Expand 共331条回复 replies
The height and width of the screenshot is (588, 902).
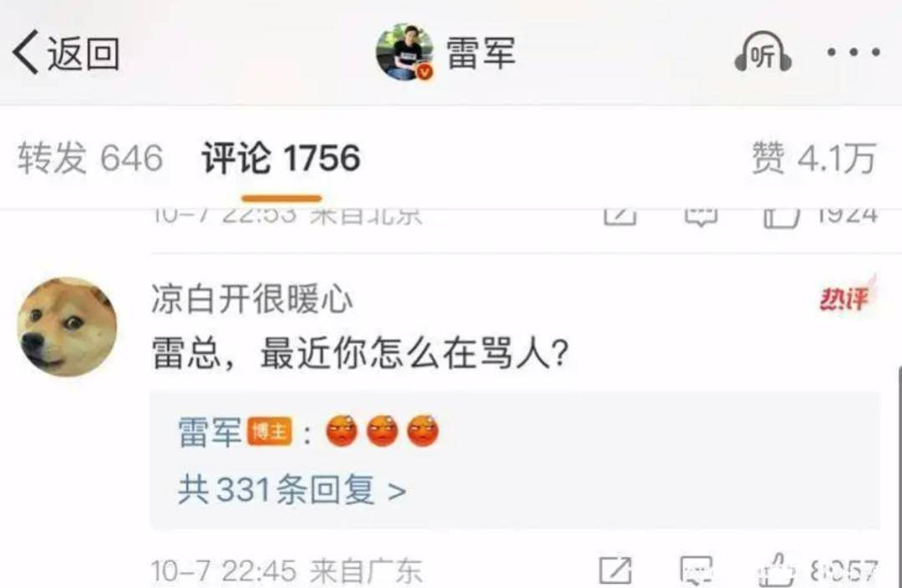[291, 490]
